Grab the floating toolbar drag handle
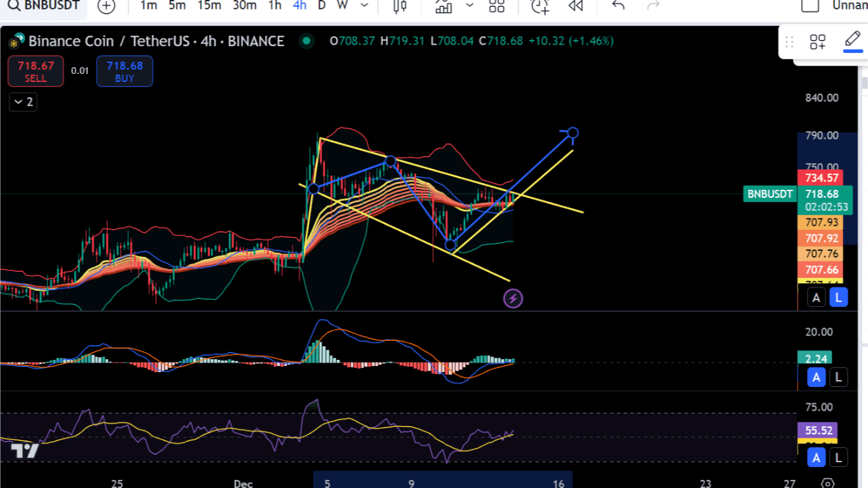This screenshot has height=488, width=868. 789,42
